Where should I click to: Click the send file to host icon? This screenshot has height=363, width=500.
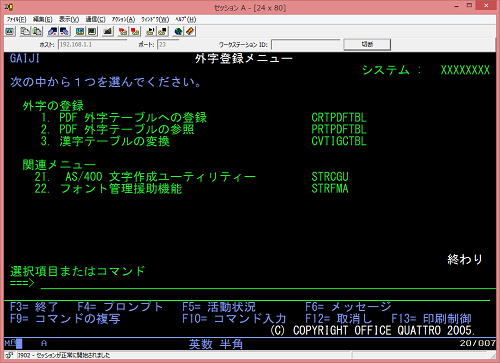tap(53, 32)
